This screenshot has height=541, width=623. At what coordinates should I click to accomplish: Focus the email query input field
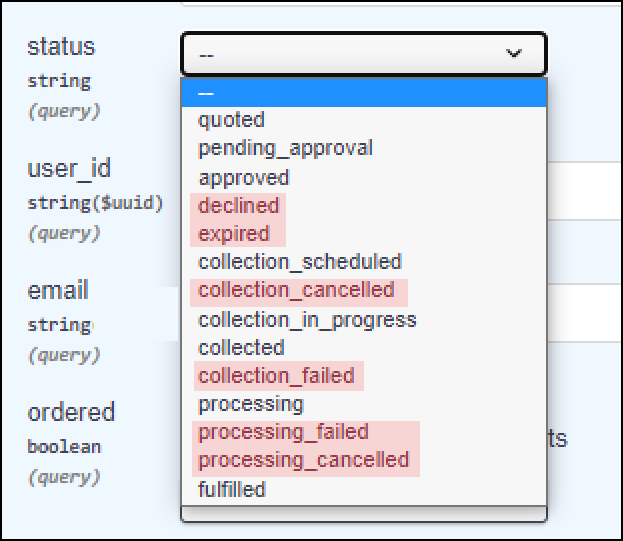(584, 313)
